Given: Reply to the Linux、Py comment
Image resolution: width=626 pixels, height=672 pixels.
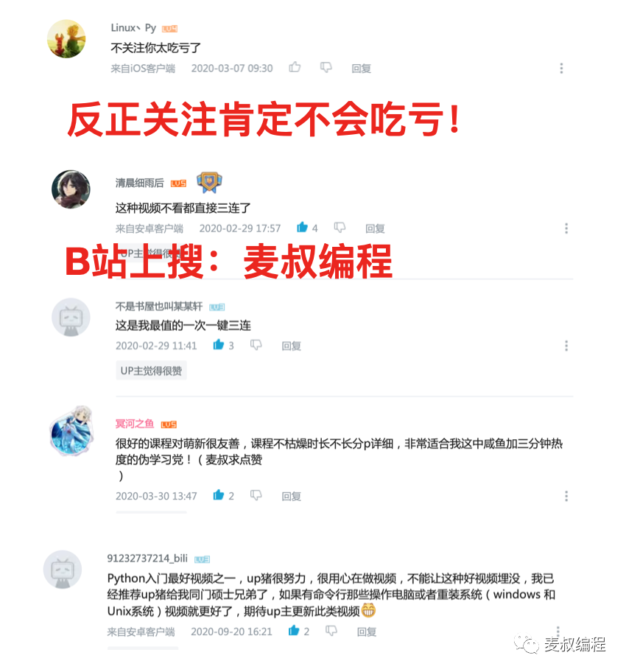Looking at the screenshot, I should pos(361,69).
